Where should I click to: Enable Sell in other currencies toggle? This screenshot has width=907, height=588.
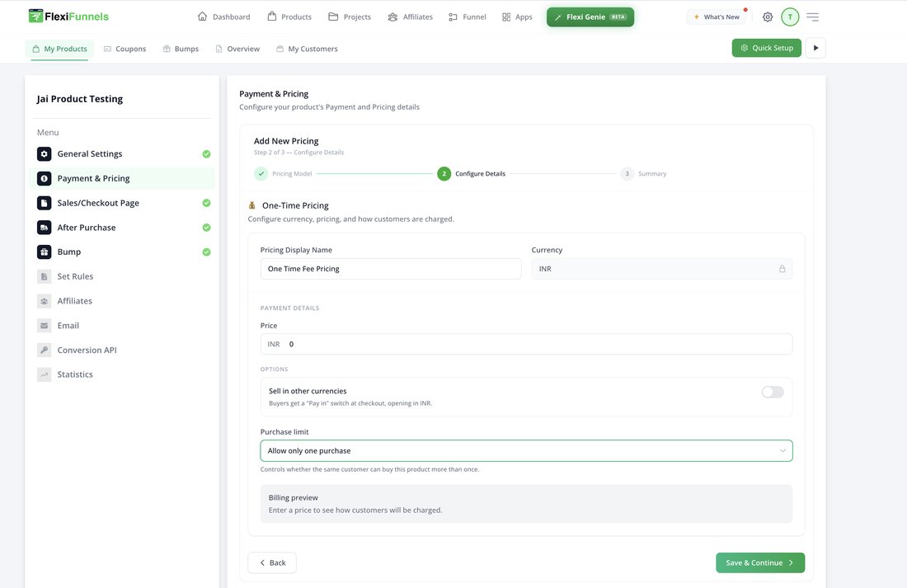click(x=773, y=392)
